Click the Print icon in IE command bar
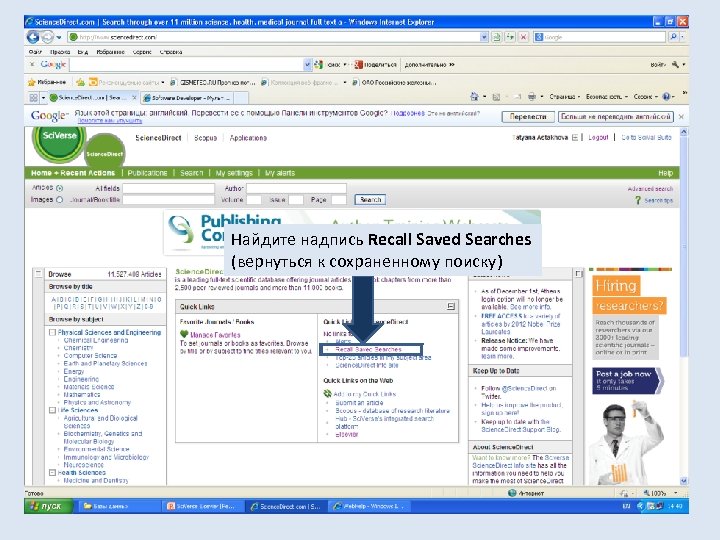 pyautogui.click(x=532, y=96)
